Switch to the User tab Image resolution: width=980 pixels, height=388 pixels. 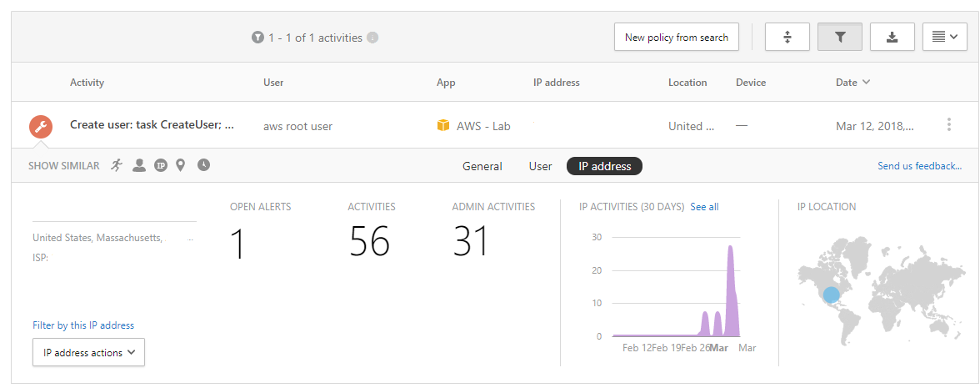[541, 167]
